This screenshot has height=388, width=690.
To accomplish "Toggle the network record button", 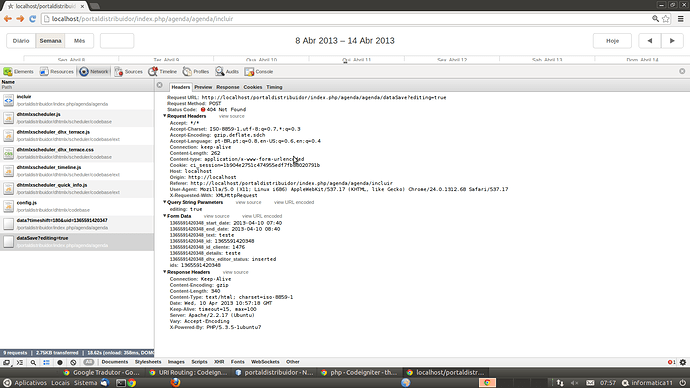I will 60,362.
